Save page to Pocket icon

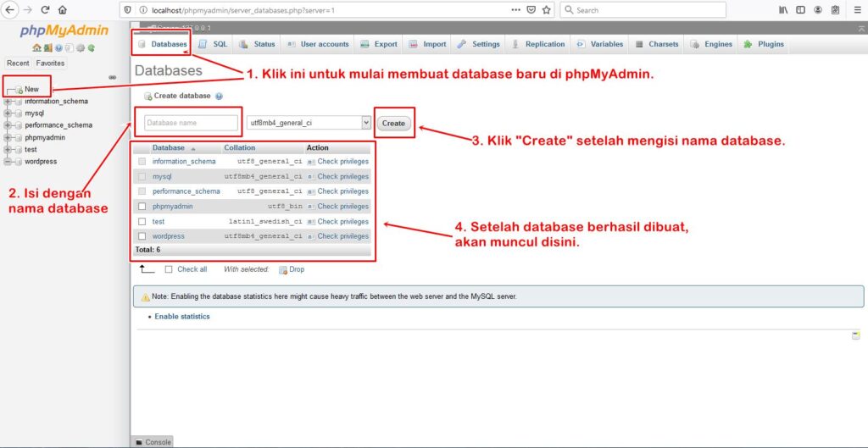531,10
